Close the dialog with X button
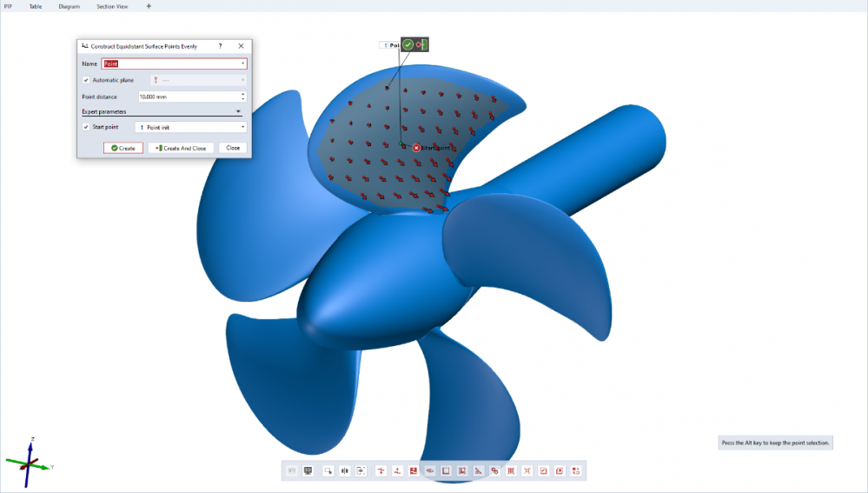 pos(241,46)
